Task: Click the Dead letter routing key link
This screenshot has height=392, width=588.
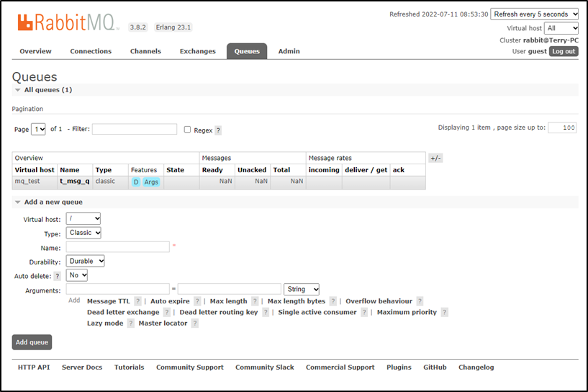Action: pos(219,312)
